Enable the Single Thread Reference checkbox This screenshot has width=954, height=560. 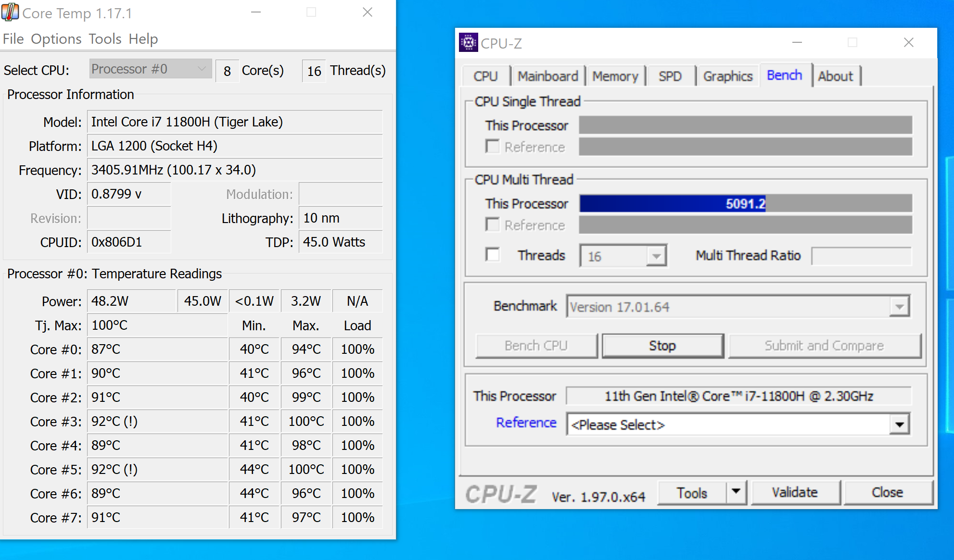click(492, 146)
